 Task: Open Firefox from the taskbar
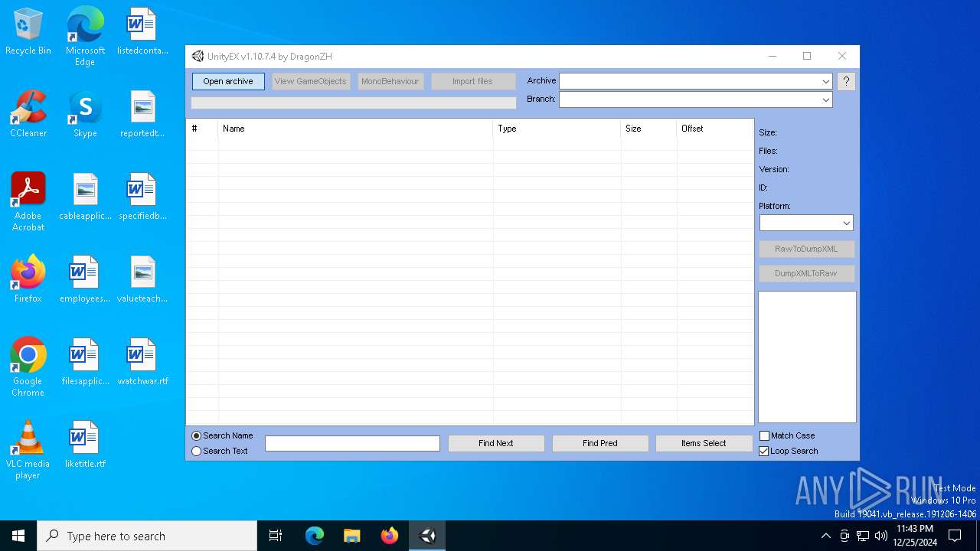click(389, 536)
